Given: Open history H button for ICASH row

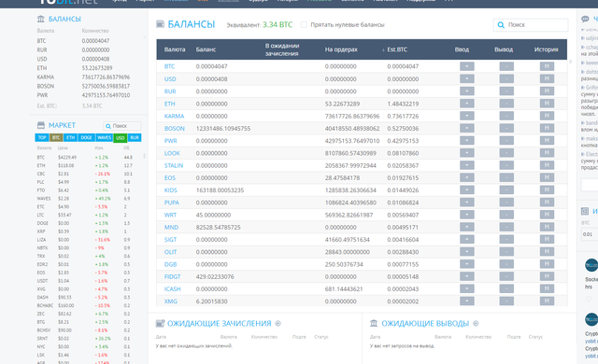Looking at the screenshot, I should pos(547,288).
